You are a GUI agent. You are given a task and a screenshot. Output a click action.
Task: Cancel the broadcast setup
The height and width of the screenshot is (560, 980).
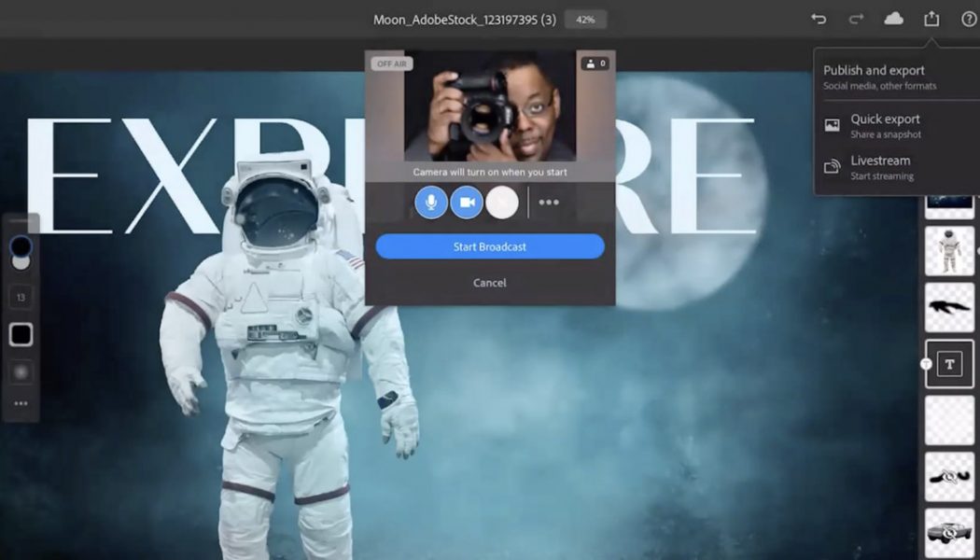pos(489,282)
